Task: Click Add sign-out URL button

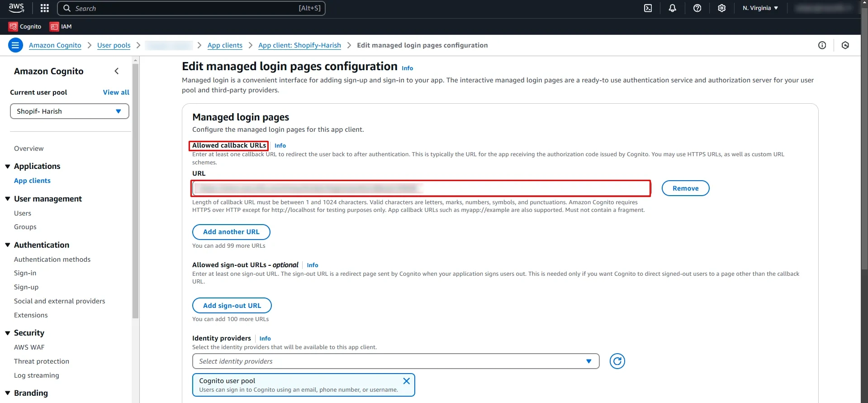Action: 232,306
